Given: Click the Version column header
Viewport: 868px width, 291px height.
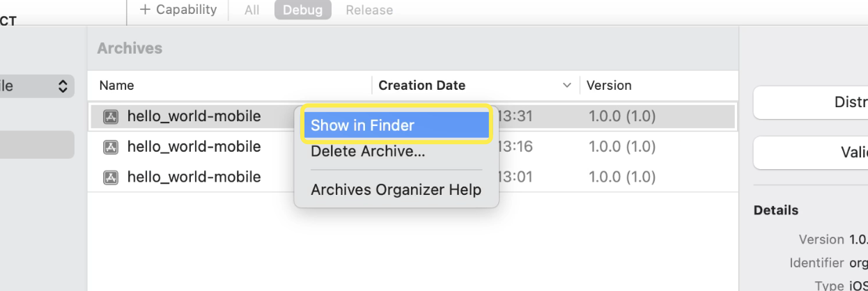Looking at the screenshot, I should (609, 86).
